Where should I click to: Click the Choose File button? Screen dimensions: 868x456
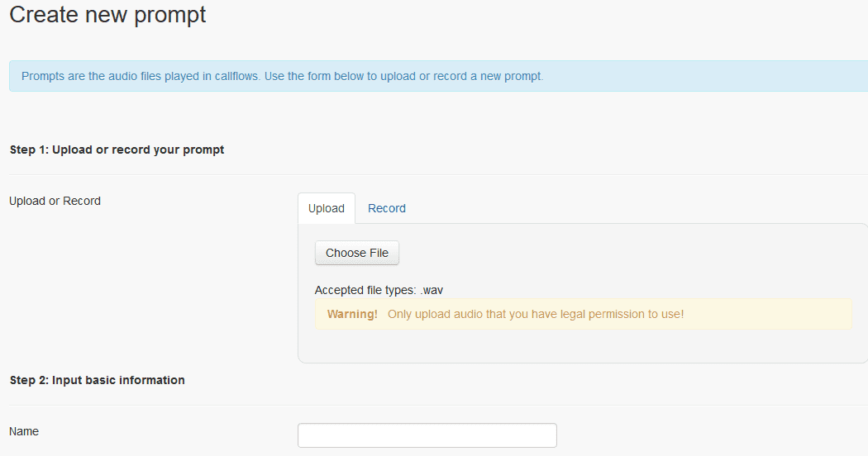[x=357, y=253]
